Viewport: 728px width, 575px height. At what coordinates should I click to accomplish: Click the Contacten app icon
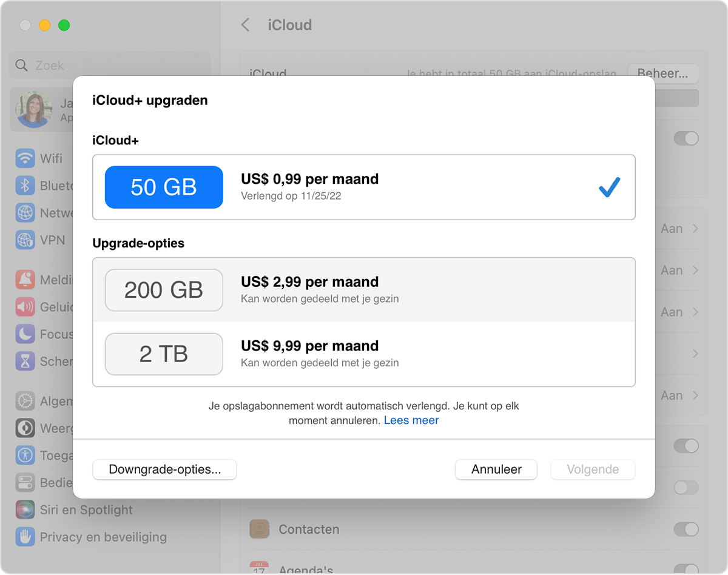(259, 529)
